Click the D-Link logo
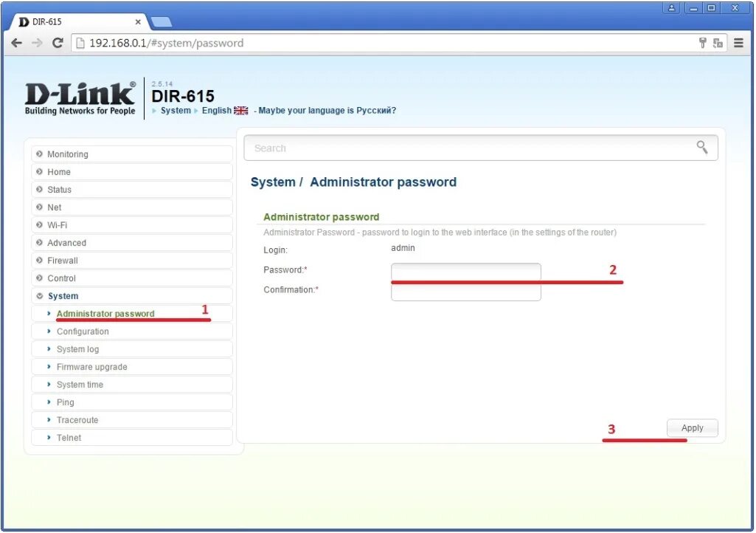The height and width of the screenshot is (533, 756). (x=80, y=99)
